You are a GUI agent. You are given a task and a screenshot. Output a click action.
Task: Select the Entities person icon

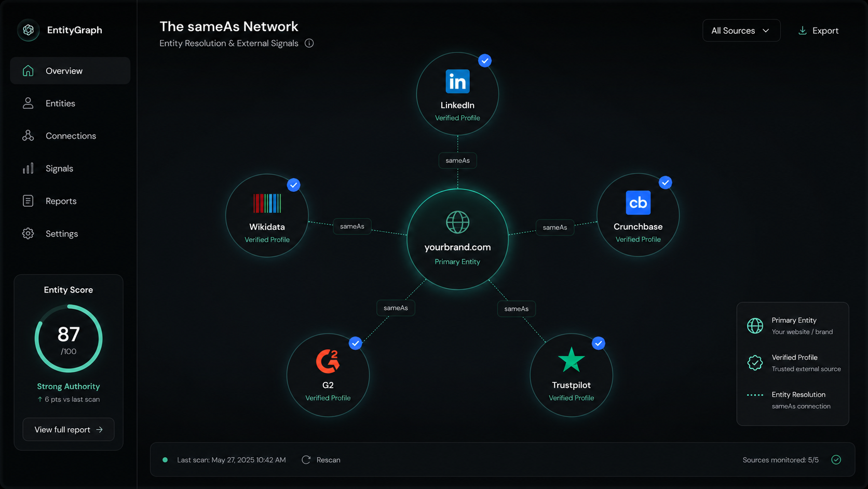[x=28, y=103]
